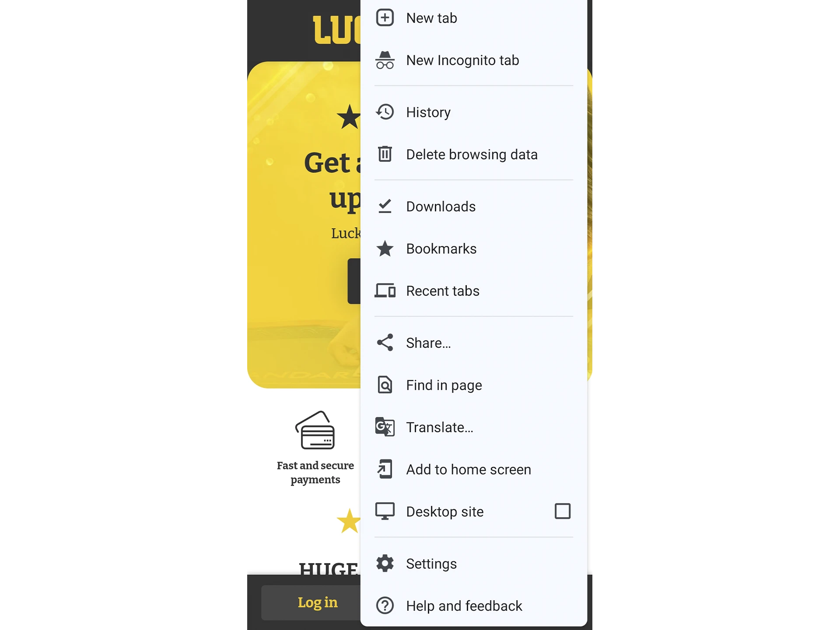Open Settings menu option
This screenshot has width=840, height=630.
pyautogui.click(x=431, y=563)
